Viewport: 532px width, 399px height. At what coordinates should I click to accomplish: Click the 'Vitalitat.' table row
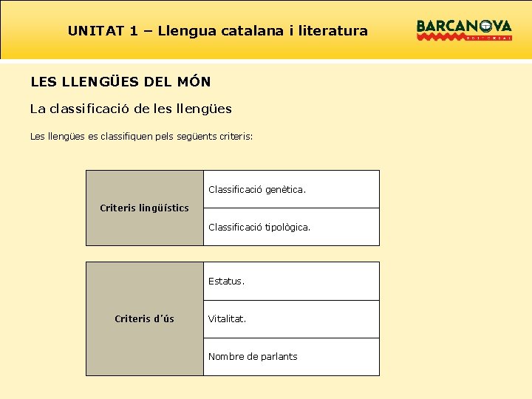click(291, 319)
